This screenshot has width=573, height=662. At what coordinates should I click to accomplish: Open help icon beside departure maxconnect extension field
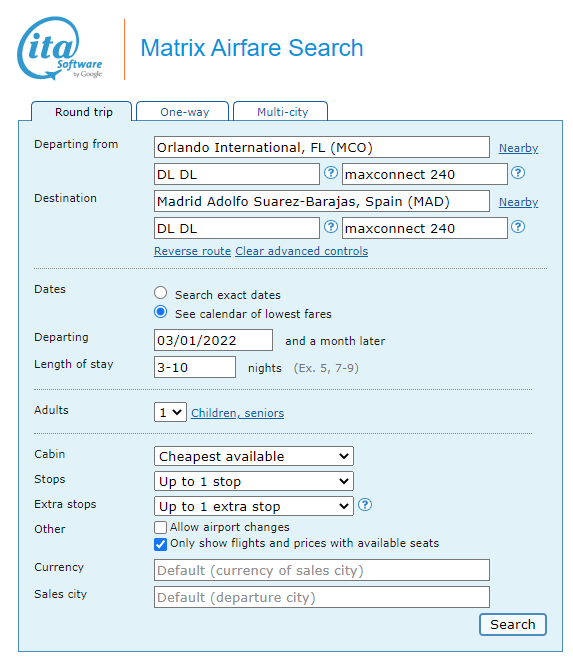pos(518,173)
